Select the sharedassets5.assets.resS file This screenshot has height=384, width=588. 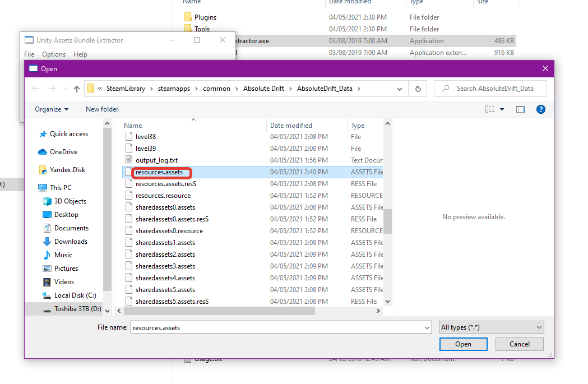(x=172, y=302)
